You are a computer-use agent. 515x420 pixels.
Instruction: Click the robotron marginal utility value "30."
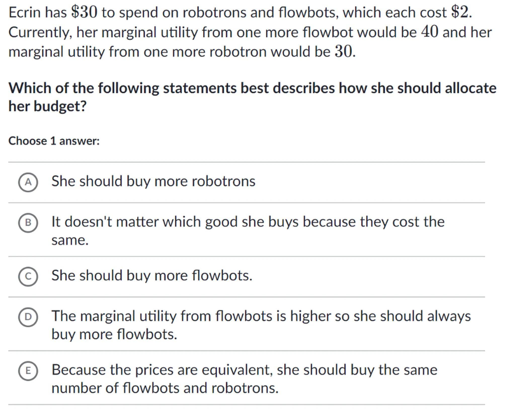coord(345,52)
